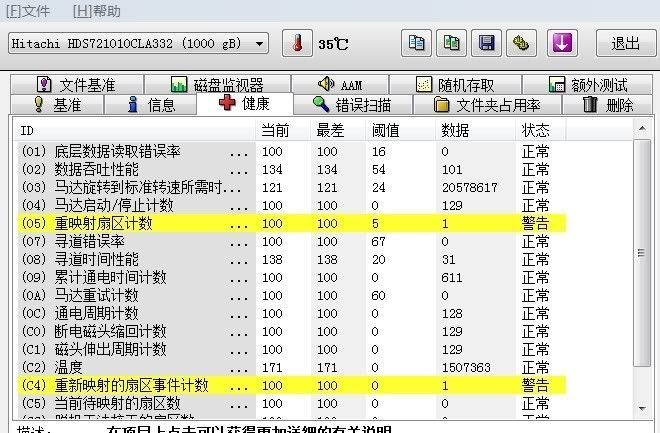Screen dimensions: 660x433
Task: Click the copy screenshot to clipboard icon
Action: [452, 43]
